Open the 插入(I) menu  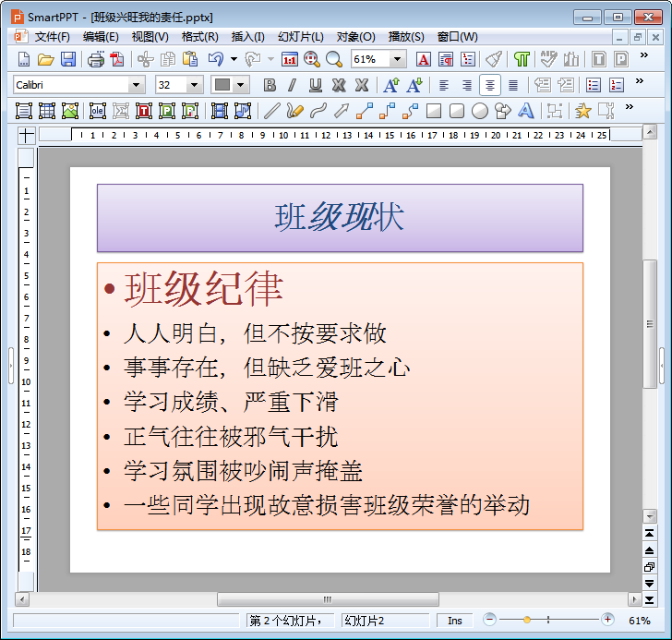(247, 37)
